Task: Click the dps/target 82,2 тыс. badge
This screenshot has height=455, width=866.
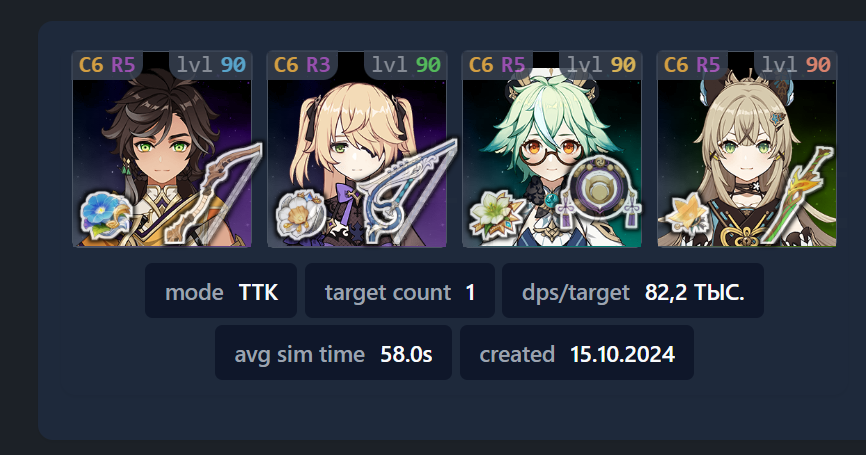Action: click(633, 291)
